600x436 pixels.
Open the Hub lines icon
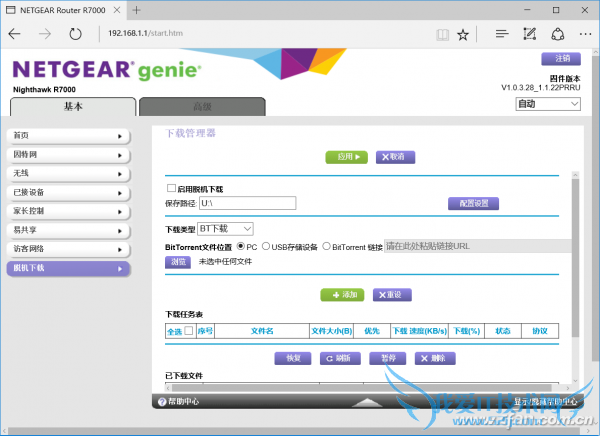[502, 34]
